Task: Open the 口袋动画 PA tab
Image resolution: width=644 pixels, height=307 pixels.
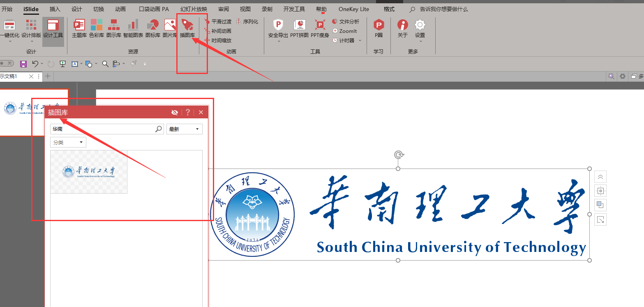Action: pos(154,9)
